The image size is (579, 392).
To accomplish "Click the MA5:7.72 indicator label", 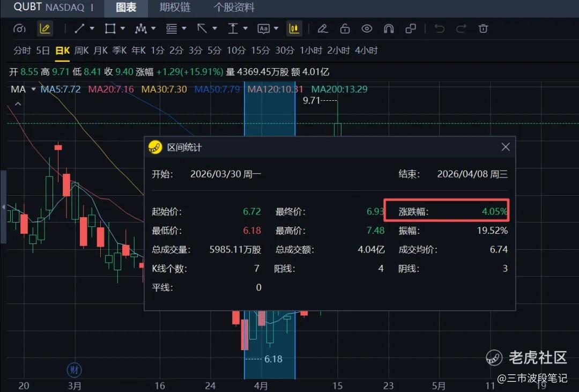I will pos(61,89).
